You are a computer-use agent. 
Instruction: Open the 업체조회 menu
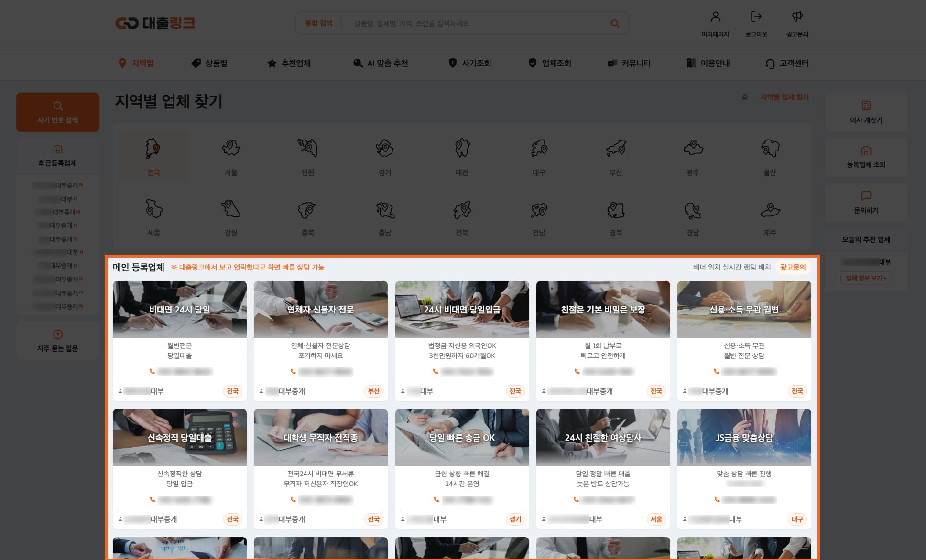click(549, 63)
